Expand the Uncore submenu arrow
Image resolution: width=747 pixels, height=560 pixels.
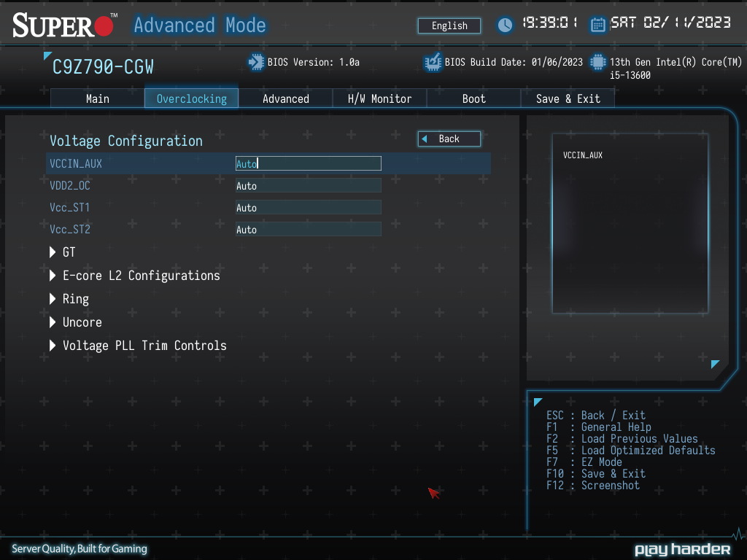click(x=53, y=322)
